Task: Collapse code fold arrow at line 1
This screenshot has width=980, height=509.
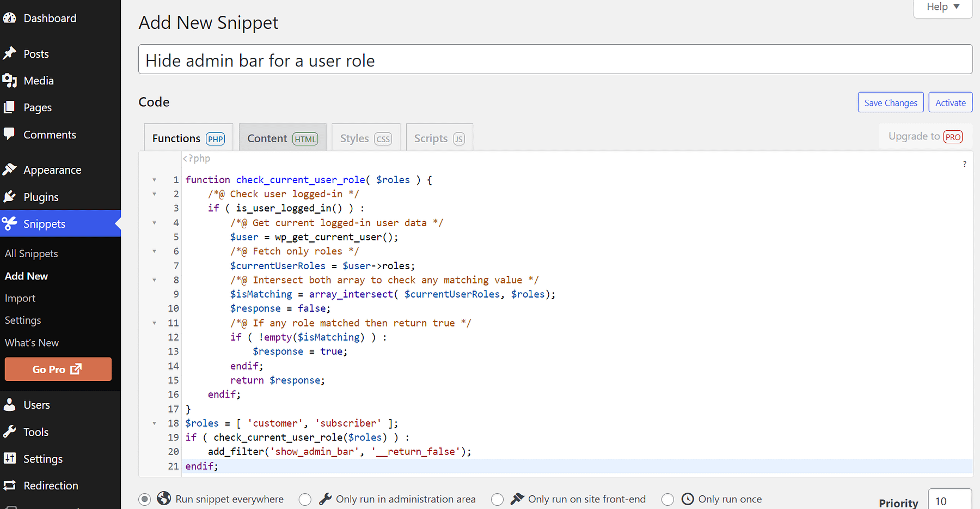Action: click(155, 180)
